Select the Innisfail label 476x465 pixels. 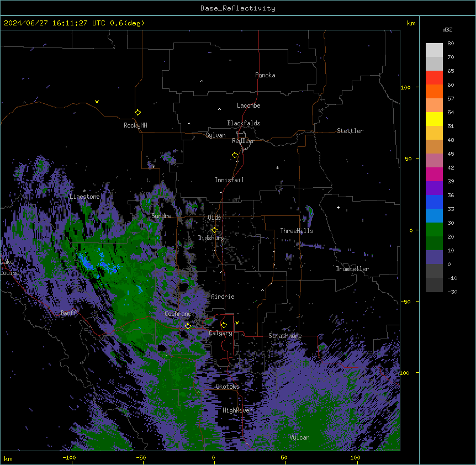229,180
